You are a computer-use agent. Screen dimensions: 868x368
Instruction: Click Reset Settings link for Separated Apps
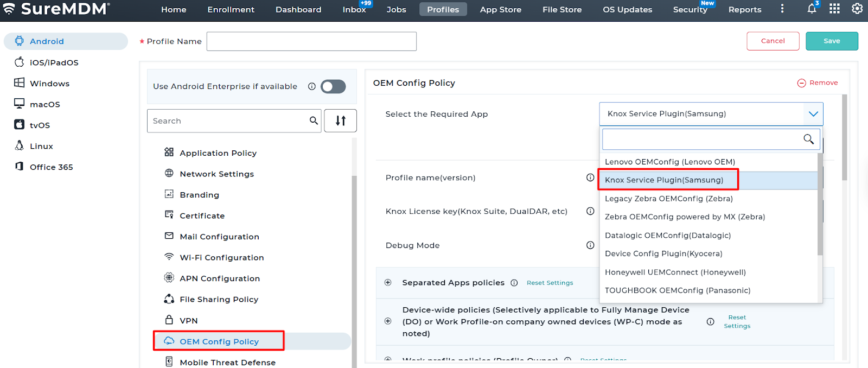(x=550, y=283)
